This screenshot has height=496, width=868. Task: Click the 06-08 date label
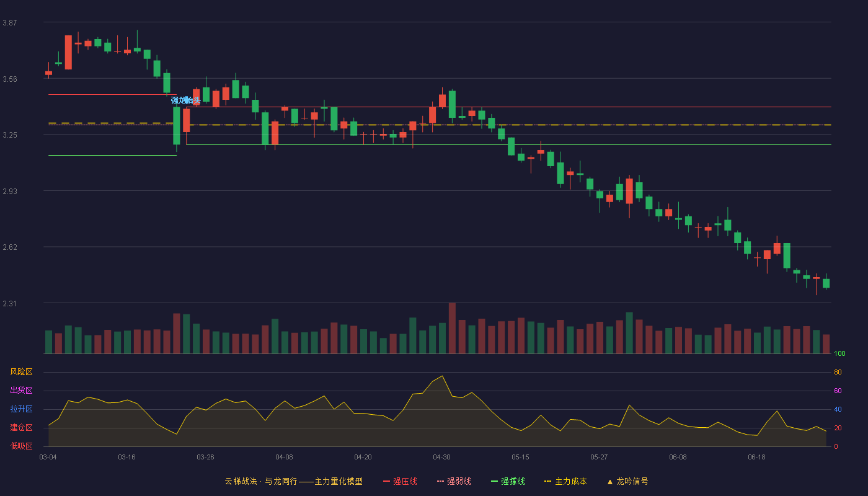678,457
